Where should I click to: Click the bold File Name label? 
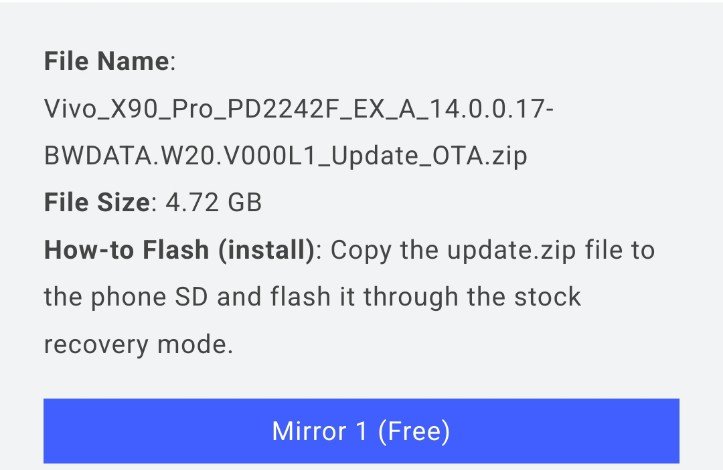[x=106, y=61]
